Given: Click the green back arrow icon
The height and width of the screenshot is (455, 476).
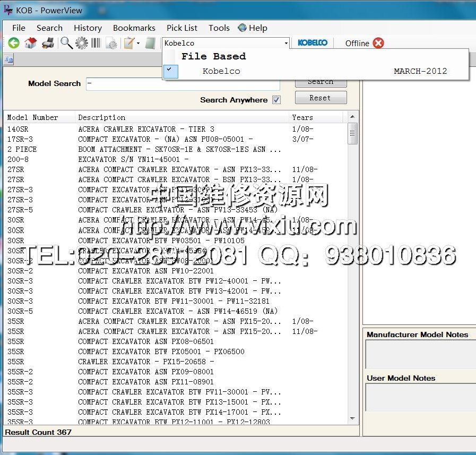Looking at the screenshot, I should (14, 43).
